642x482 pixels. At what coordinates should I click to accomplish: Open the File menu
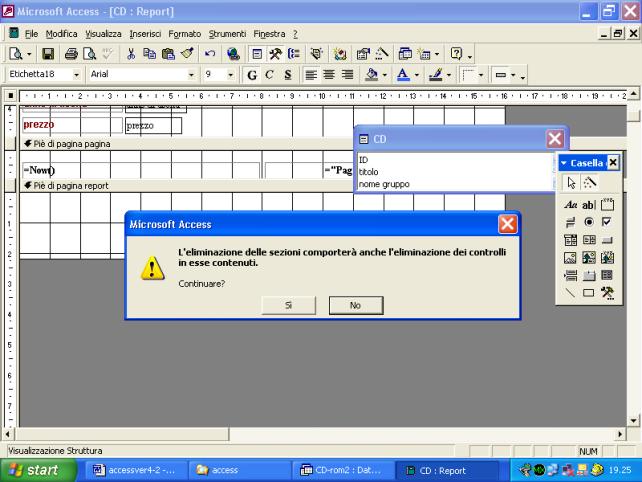pos(31,34)
